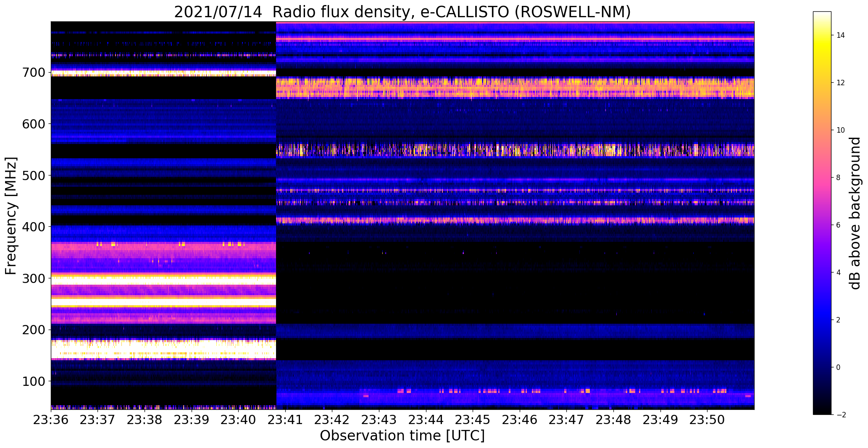Click the 200 frequency tick label
This screenshot has width=868, height=448.
click(33, 330)
